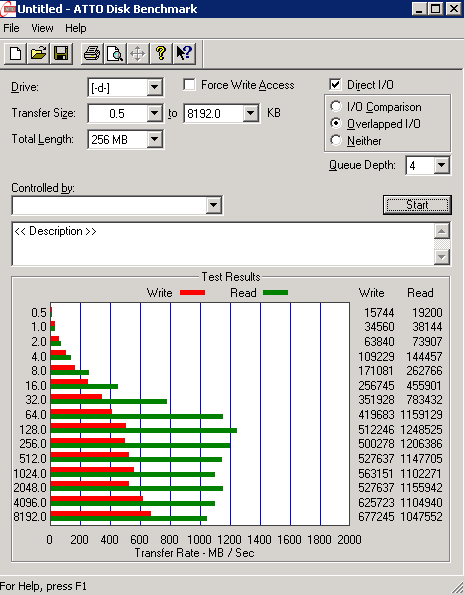The width and height of the screenshot is (465, 595).
Task: Click write value 15744
Action: click(379, 313)
